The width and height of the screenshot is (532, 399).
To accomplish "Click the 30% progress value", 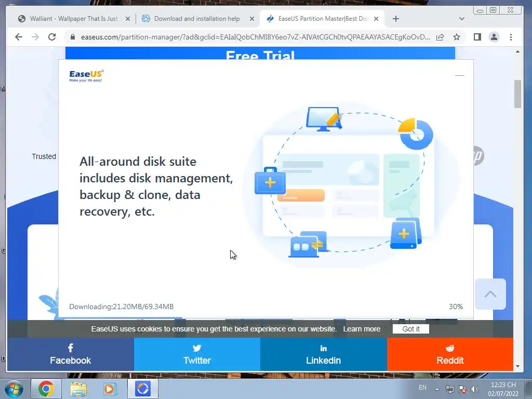I will (x=456, y=307).
